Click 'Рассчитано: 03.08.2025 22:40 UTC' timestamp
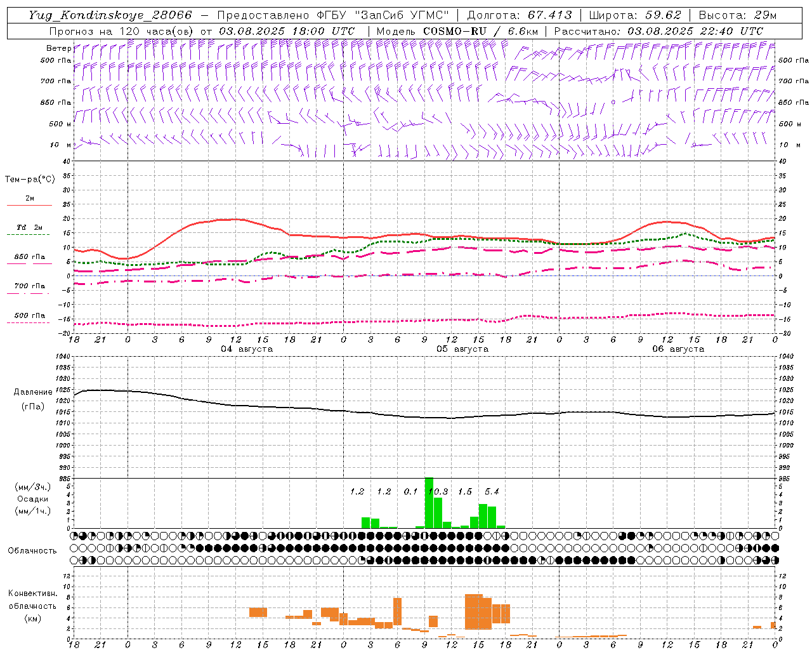Viewport: 812px width, 650px height. coord(658,31)
